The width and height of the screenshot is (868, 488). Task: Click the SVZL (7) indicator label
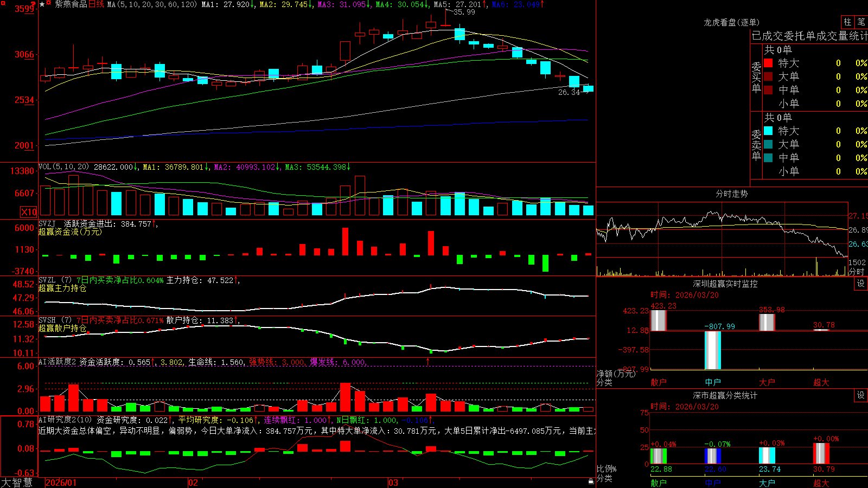pos(55,280)
